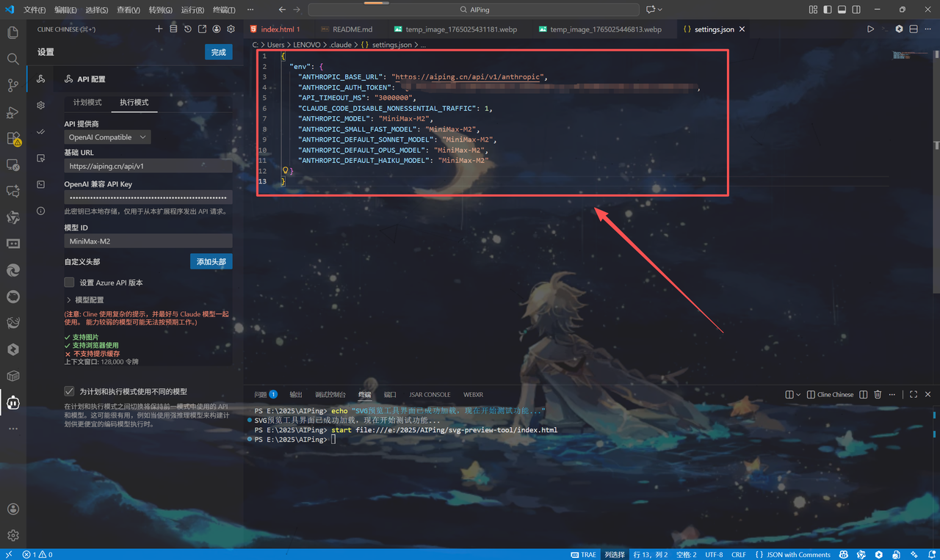Open the Search view in activity bar
This screenshot has height=560, width=940.
pyautogui.click(x=12, y=59)
